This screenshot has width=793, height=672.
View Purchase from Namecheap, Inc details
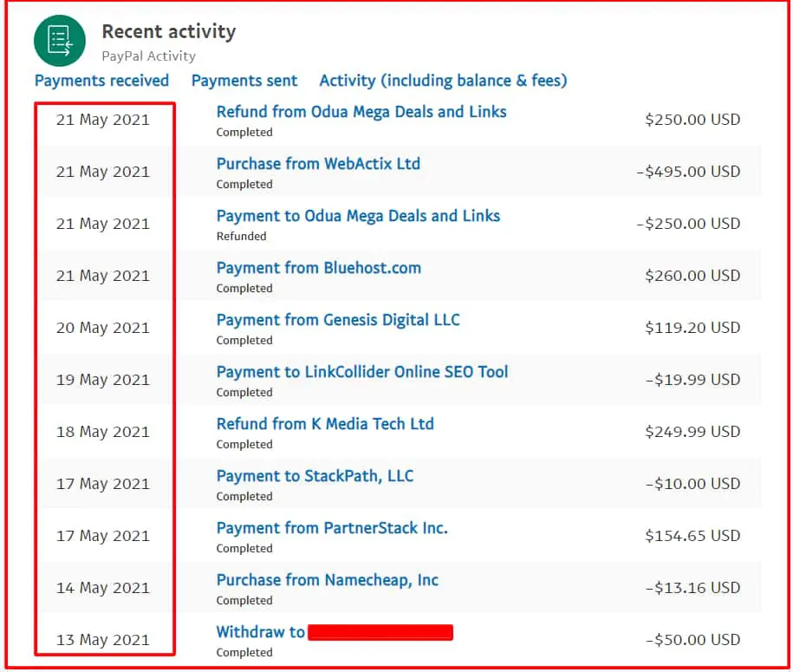(x=327, y=580)
